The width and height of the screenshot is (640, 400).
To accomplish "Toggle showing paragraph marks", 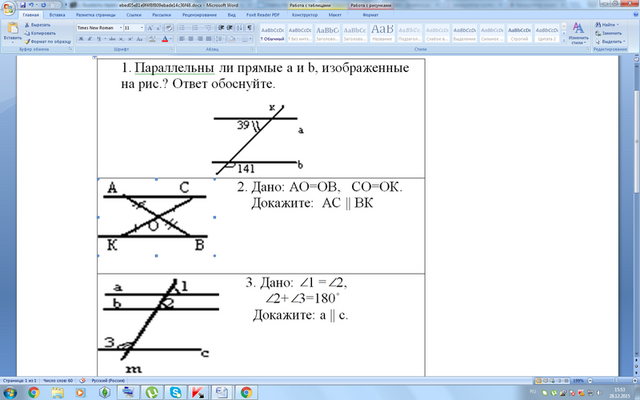I will 250,28.
